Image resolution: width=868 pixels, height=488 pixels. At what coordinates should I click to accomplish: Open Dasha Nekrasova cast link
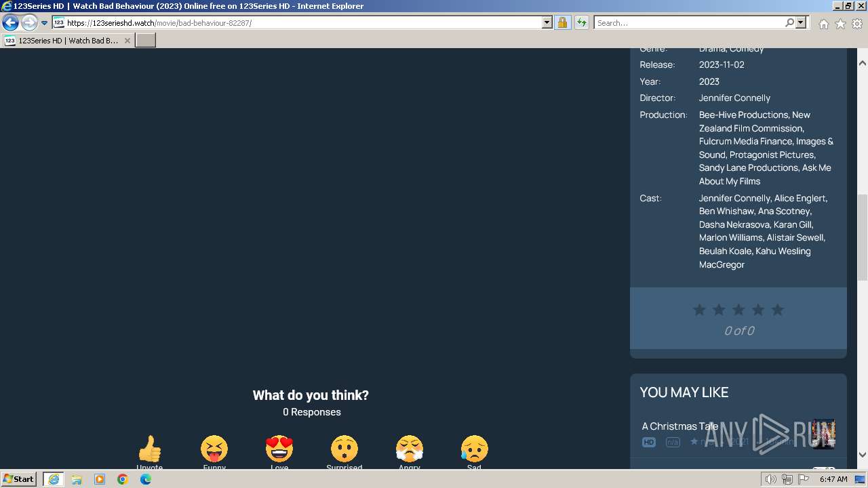point(734,224)
